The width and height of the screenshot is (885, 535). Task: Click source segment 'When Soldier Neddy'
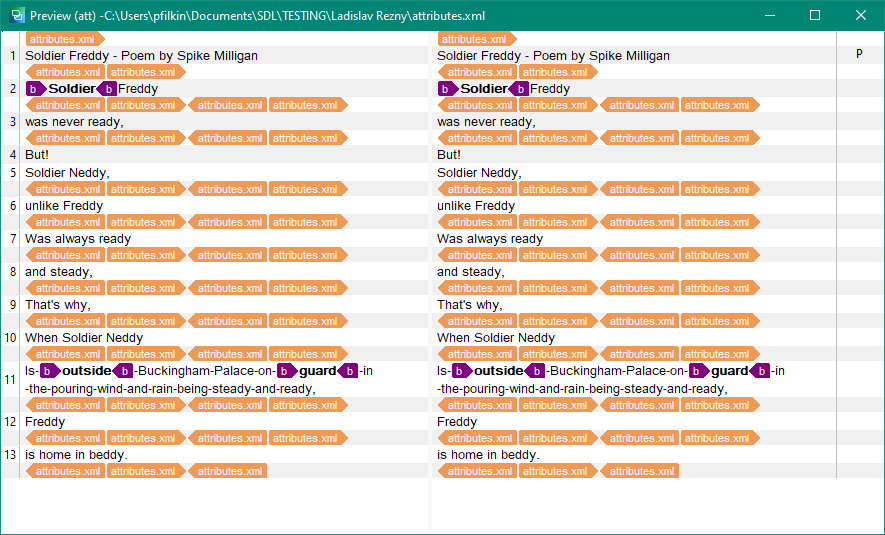point(84,337)
